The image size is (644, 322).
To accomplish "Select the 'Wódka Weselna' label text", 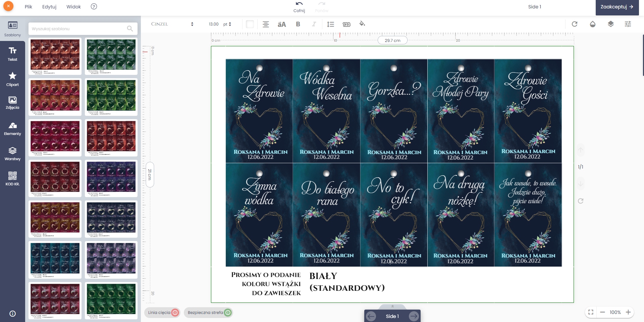I will tap(326, 86).
